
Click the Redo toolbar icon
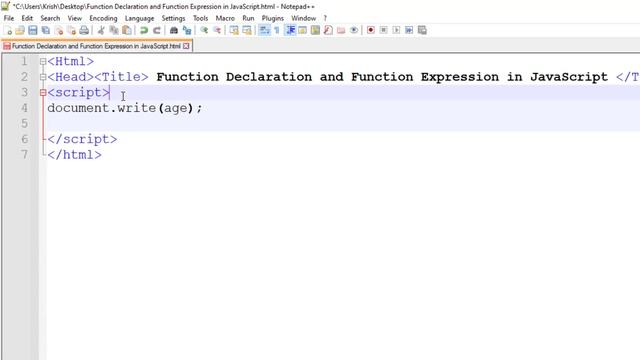[157, 30]
